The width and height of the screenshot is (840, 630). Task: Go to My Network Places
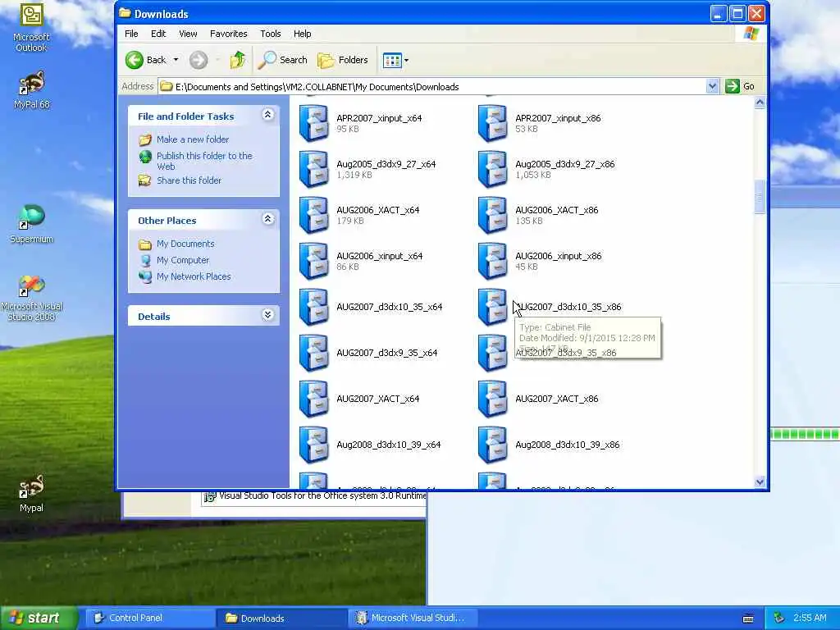point(194,276)
